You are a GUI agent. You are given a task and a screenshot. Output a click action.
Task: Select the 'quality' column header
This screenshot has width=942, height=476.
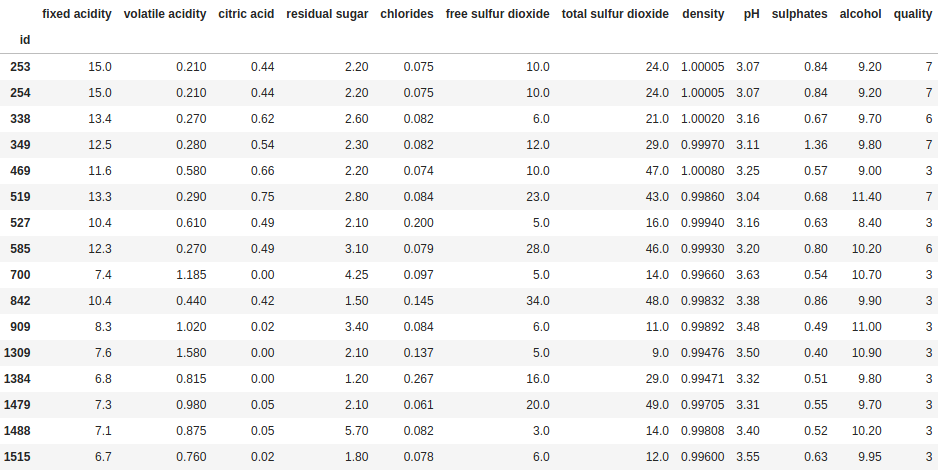tap(913, 15)
